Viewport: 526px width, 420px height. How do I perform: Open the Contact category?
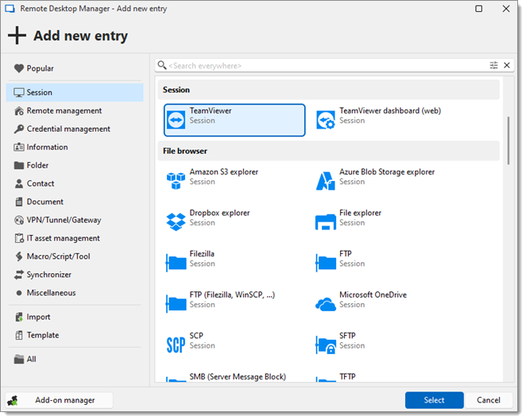tap(75, 183)
